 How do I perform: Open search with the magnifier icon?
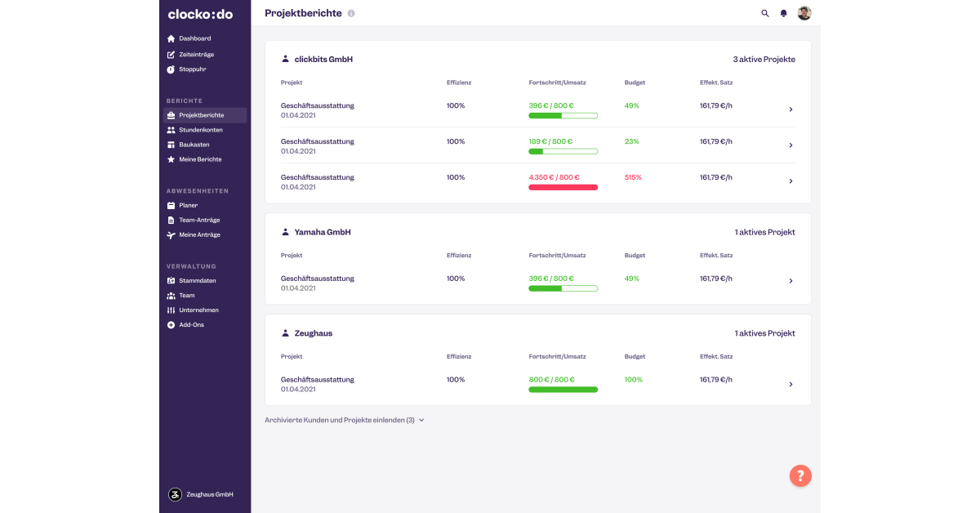pos(765,13)
